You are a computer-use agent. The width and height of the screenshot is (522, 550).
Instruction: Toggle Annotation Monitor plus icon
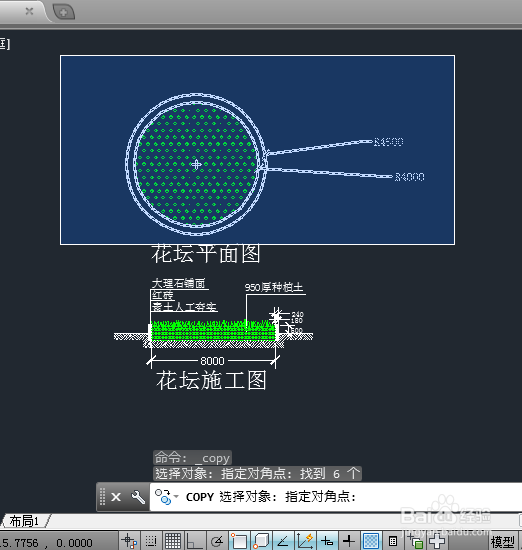pos(437,541)
